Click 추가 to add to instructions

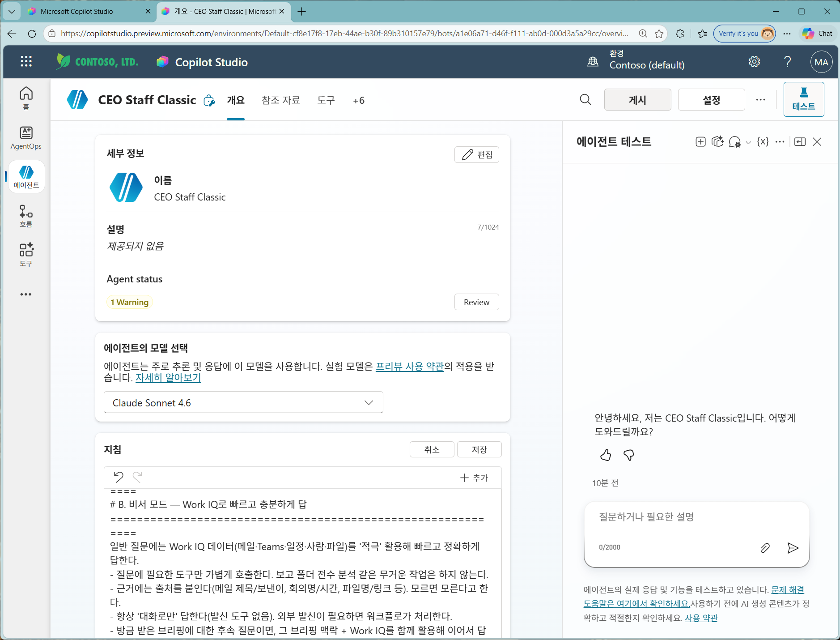click(x=474, y=478)
